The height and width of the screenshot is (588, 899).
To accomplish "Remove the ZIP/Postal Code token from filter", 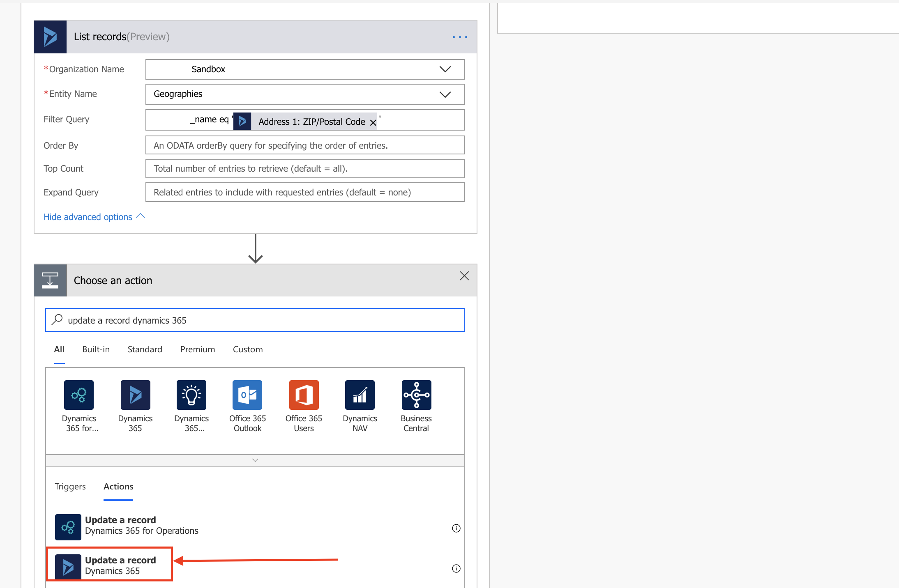I will click(373, 122).
